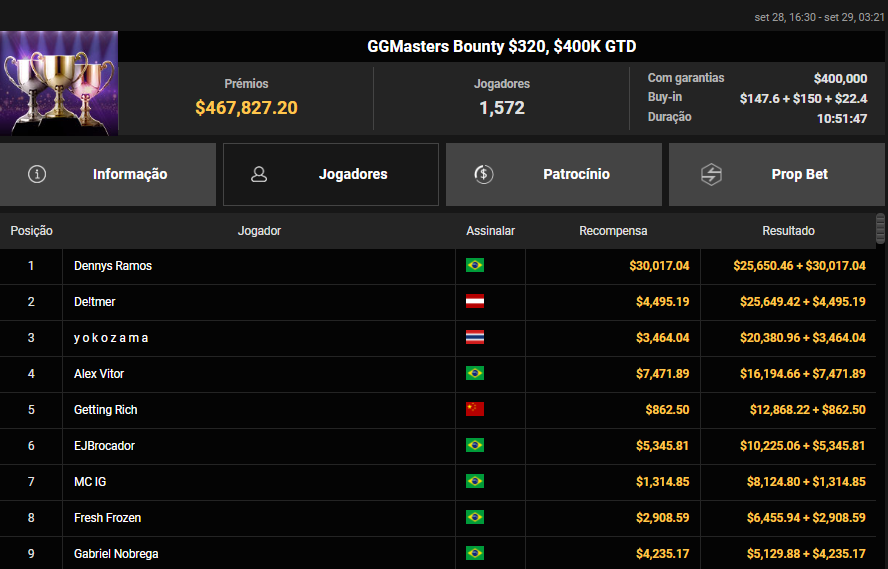Click the tournament trophy thumbnail
The width and height of the screenshot is (888, 569).
click(x=59, y=83)
